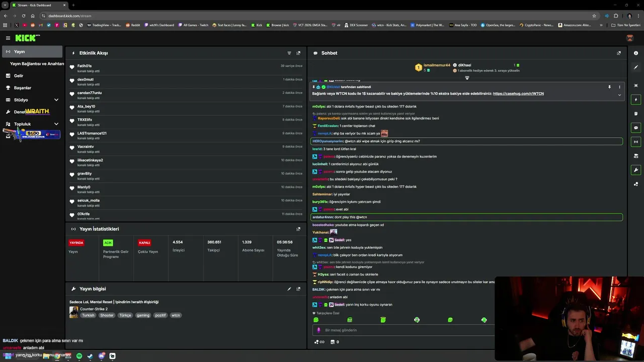
Task: Click the pencil icon in right toolbar
Action: tap(636, 67)
